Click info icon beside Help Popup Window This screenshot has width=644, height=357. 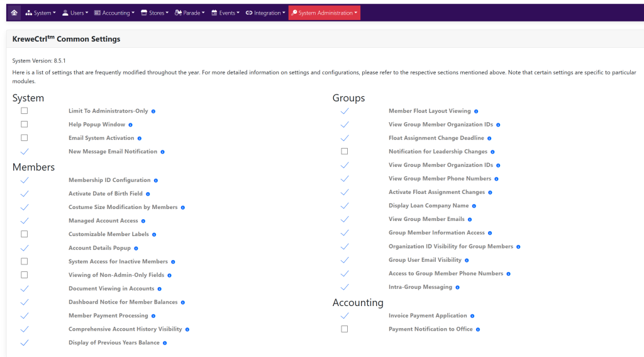coord(130,125)
